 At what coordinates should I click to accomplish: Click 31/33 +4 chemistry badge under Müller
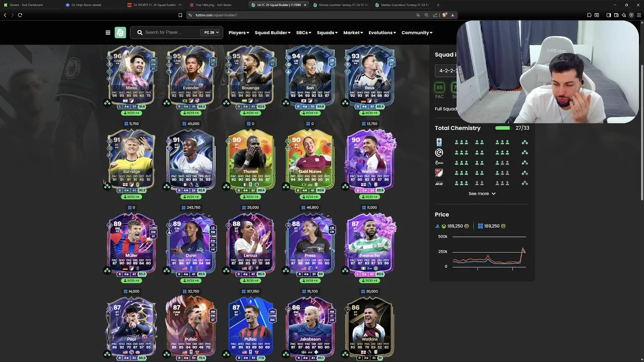(x=131, y=281)
